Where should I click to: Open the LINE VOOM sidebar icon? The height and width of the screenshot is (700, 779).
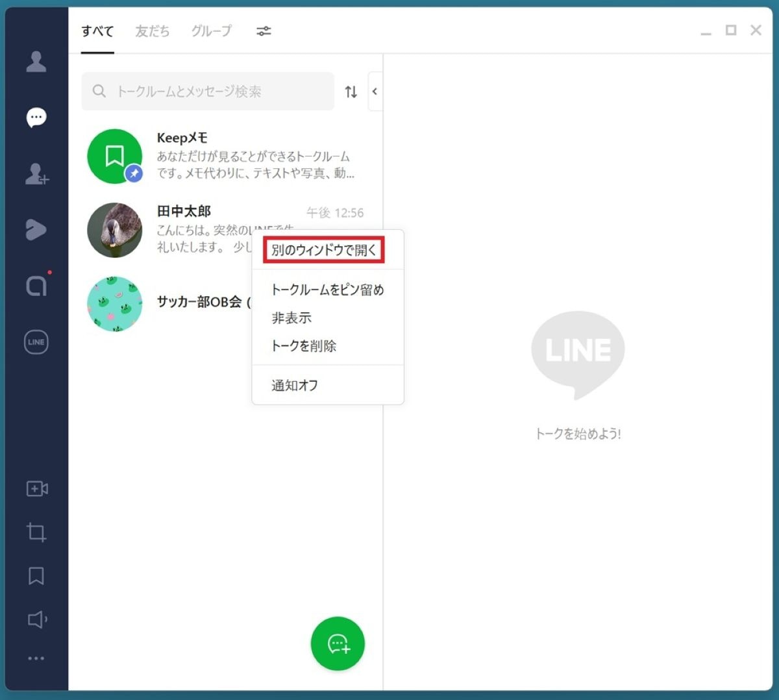tap(36, 230)
